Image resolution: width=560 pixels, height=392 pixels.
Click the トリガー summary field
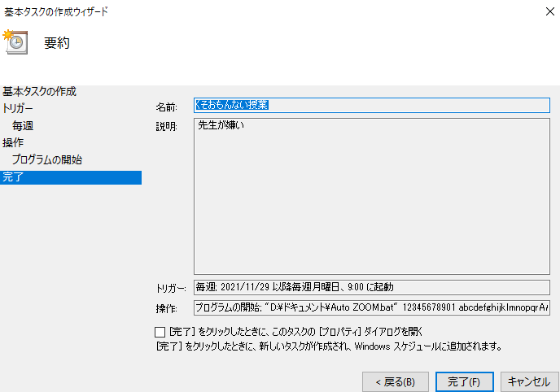tap(371, 287)
